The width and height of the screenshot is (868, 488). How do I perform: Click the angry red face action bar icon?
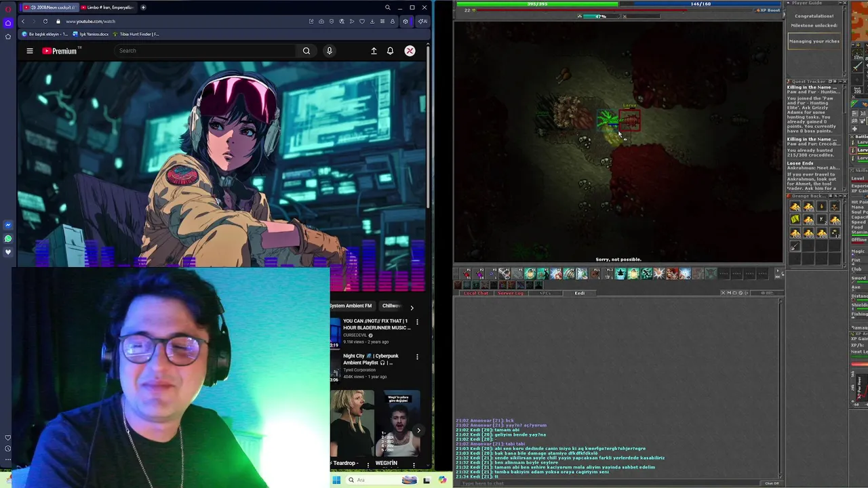pyautogui.click(x=672, y=273)
